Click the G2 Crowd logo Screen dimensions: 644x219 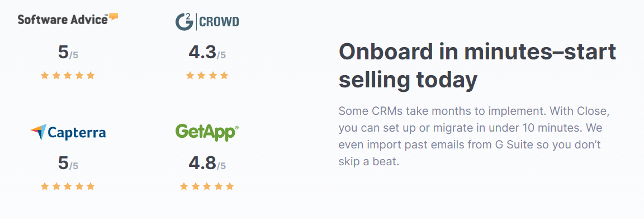coord(207,22)
